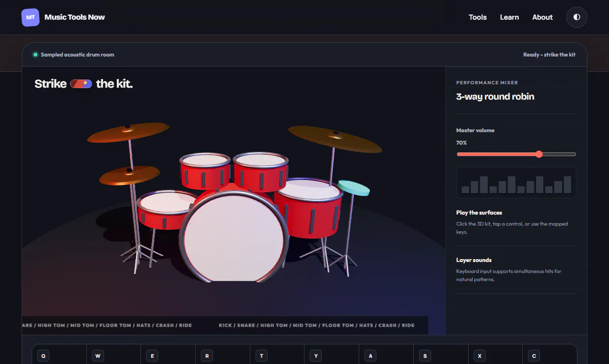
Task: Trigger the R key pad
Action: click(x=223, y=355)
